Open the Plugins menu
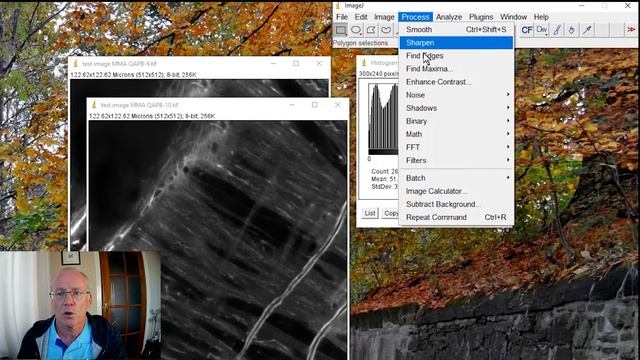 [x=481, y=17]
